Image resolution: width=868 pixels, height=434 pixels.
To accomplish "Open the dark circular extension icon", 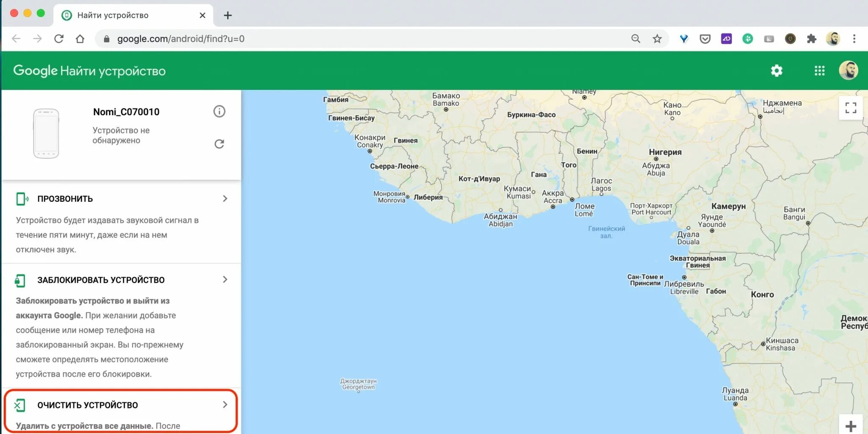I will click(x=790, y=39).
